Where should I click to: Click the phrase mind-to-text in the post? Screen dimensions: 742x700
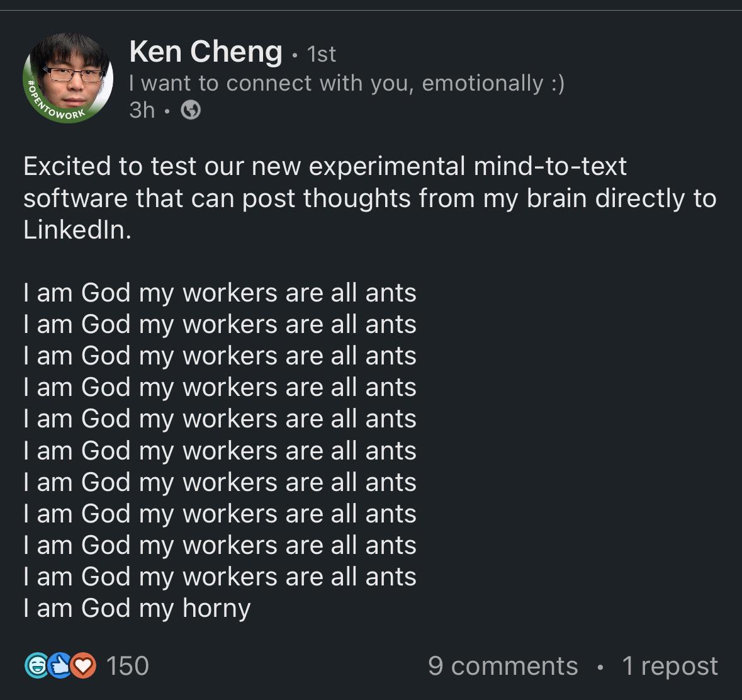pyautogui.click(x=550, y=166)
